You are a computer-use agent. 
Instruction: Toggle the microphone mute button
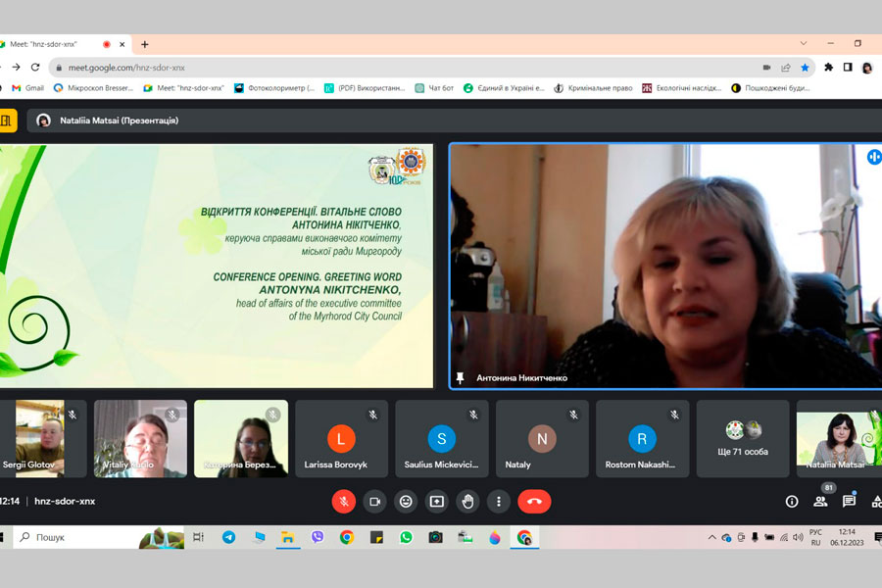pyautogui.click(x=344, y=502)
